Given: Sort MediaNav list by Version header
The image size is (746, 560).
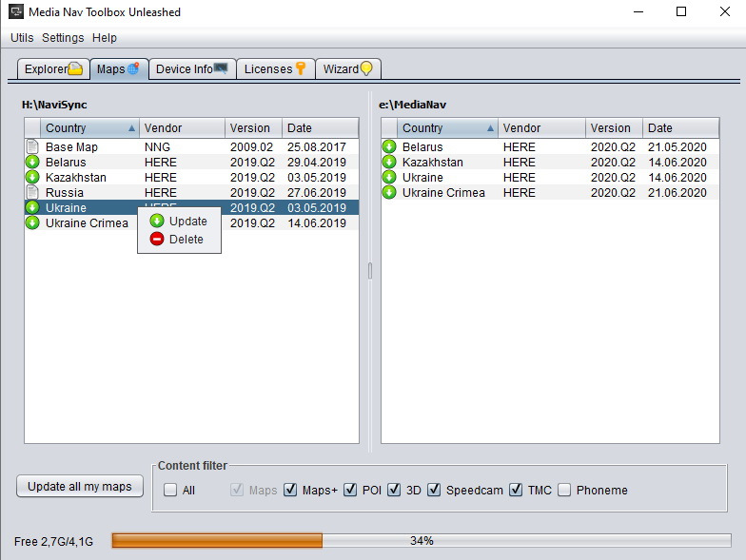Looking at the screenshot, I should [615, 127].
